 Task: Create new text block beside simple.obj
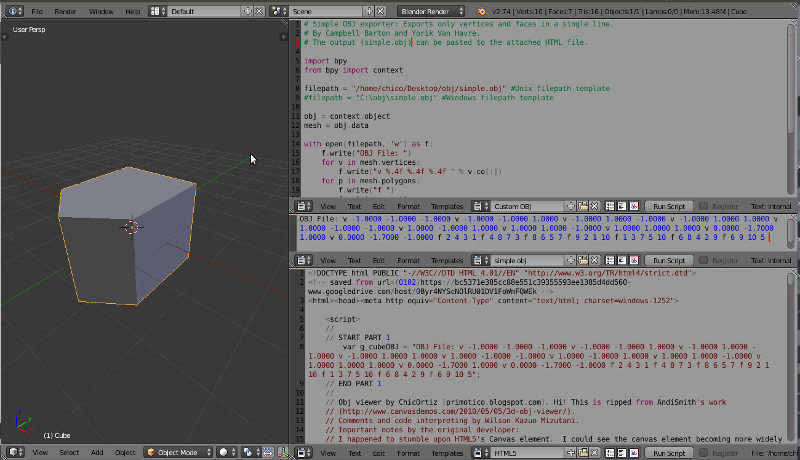[571, 260]
